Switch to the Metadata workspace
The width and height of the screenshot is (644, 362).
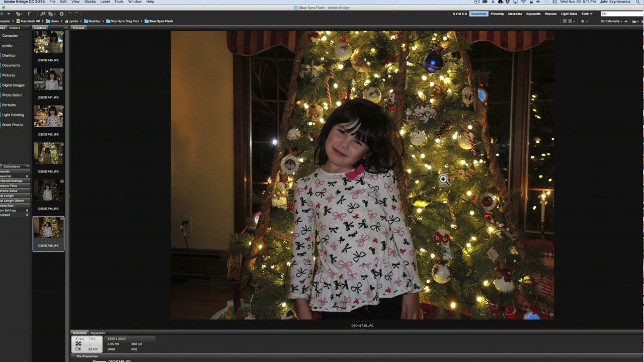[x=515, y=14]
